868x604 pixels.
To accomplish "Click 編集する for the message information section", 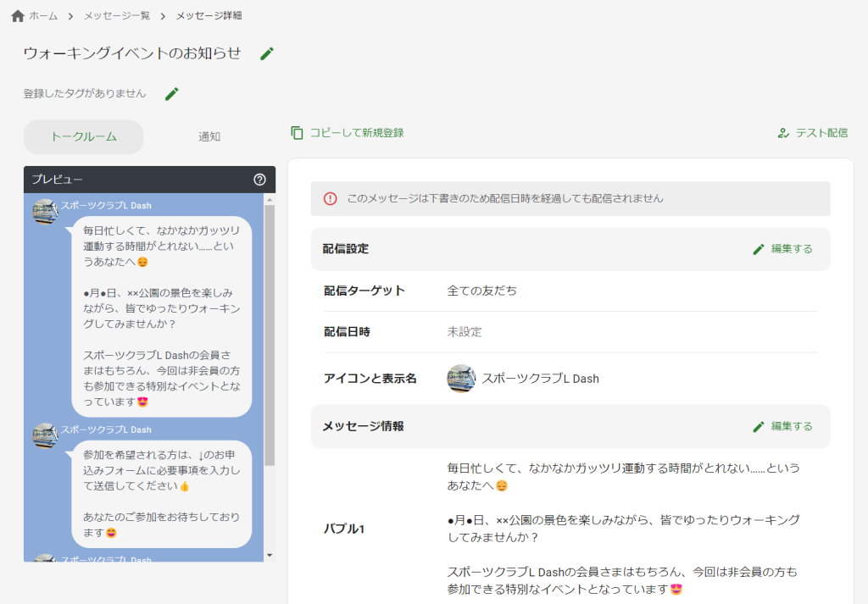I will (x=790, y=427).
